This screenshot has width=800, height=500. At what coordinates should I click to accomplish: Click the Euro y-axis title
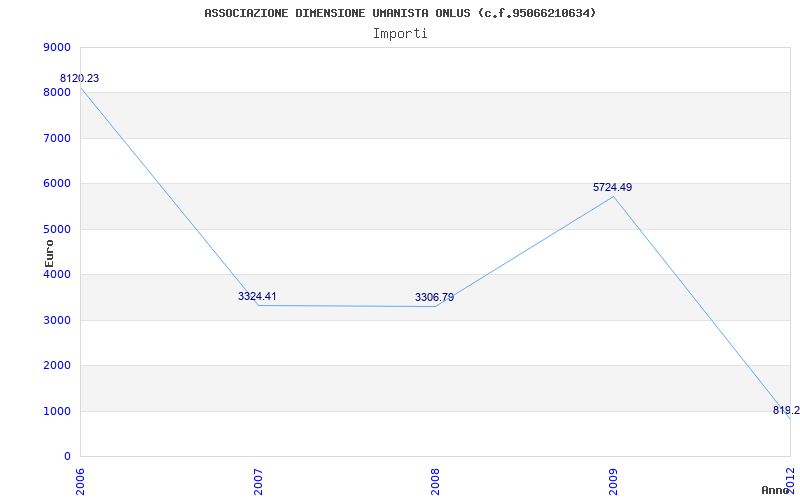(x=49, y=252)
